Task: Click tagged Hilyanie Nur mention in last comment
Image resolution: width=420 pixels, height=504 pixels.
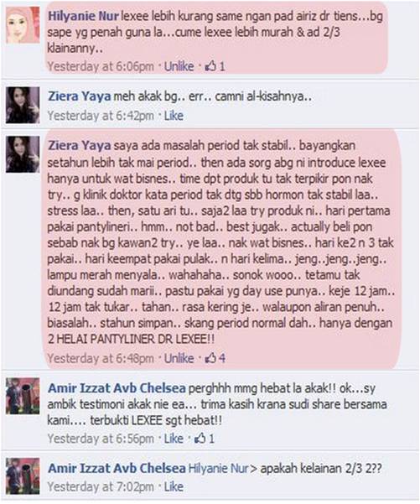Action: tap(219, 468)
